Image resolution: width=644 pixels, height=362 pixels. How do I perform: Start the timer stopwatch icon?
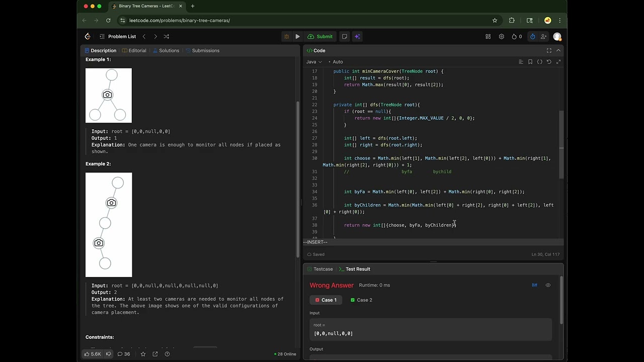point(533,36)
